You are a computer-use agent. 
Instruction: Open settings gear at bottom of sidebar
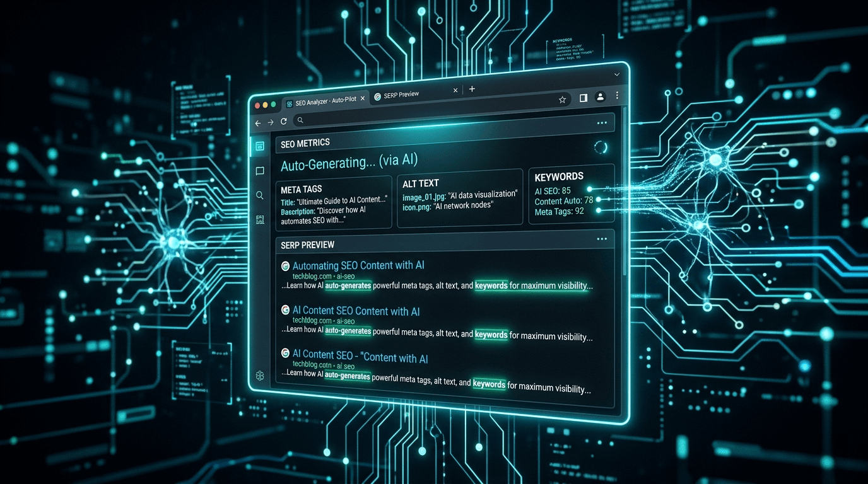tap(259, 376)
